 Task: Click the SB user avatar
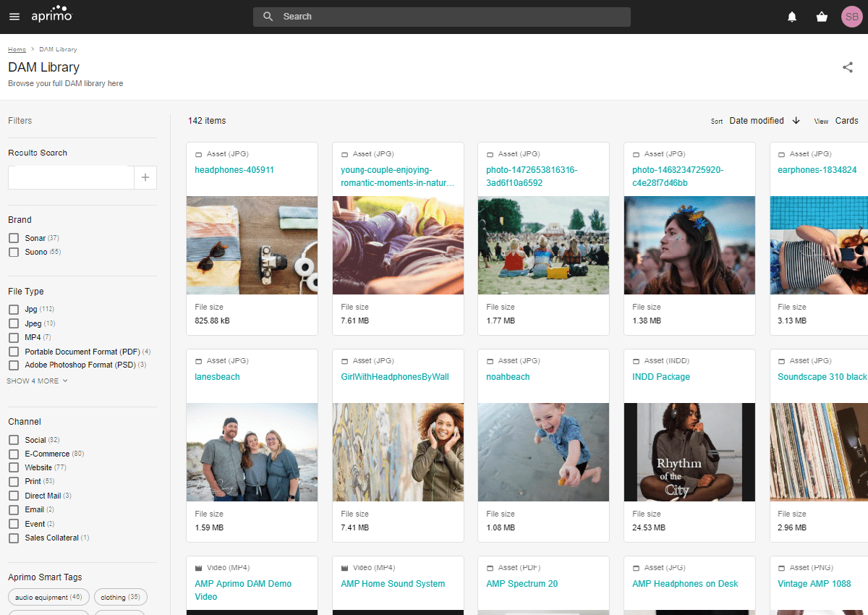pos(852,17)
